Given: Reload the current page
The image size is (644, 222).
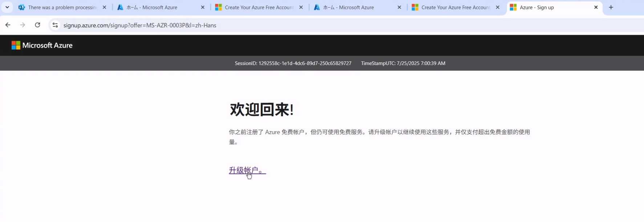Looking at the screenshot, I should [37, 25].
